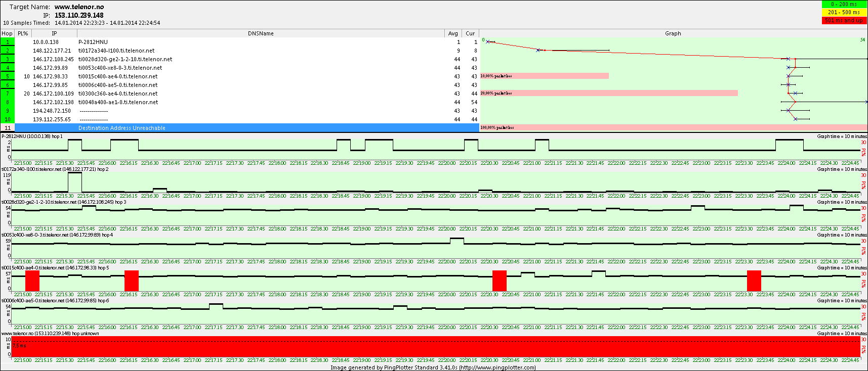Image resolution: width=868 pixels, height=371 pixels.
Task: Click the PL% value 10 for hop 5
Action: (x=27, y=76)
